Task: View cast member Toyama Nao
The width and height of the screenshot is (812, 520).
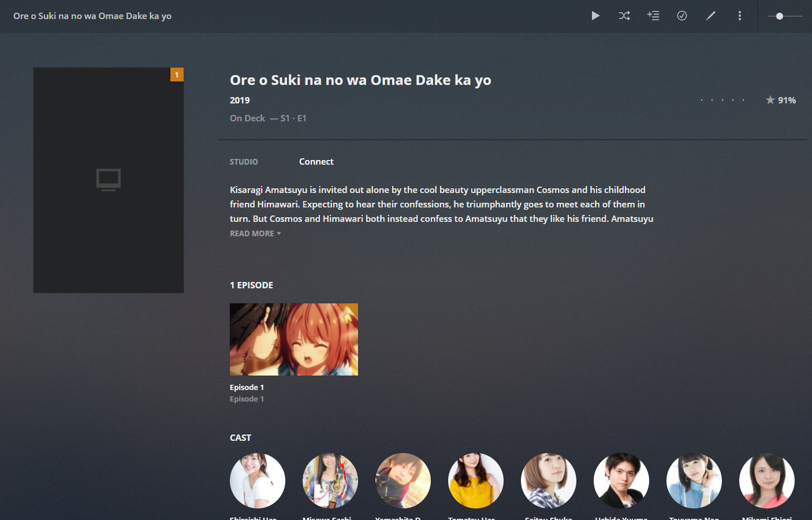Action: [x=694, y=481]
